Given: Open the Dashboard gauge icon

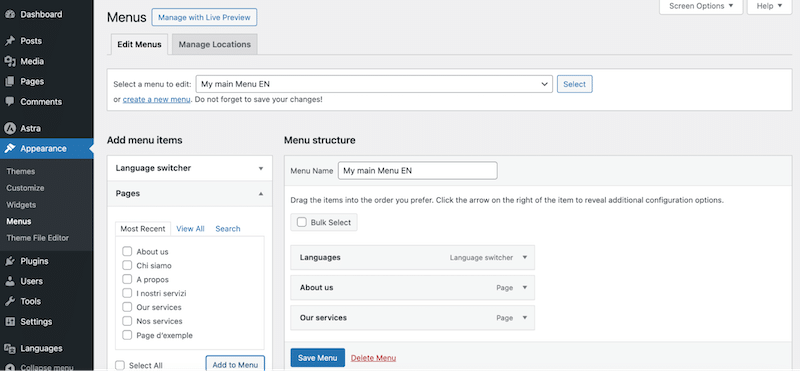Looking at the screenshot, I should click(10, 14).
